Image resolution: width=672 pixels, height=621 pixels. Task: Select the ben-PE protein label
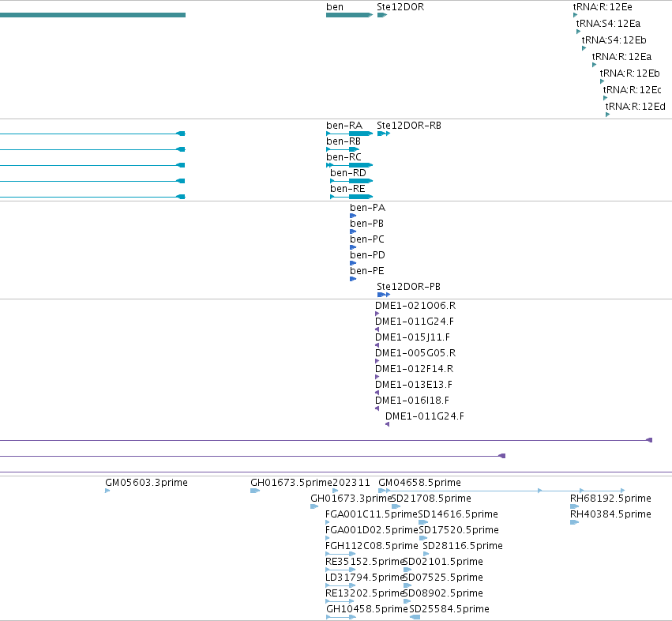point(367,272)
